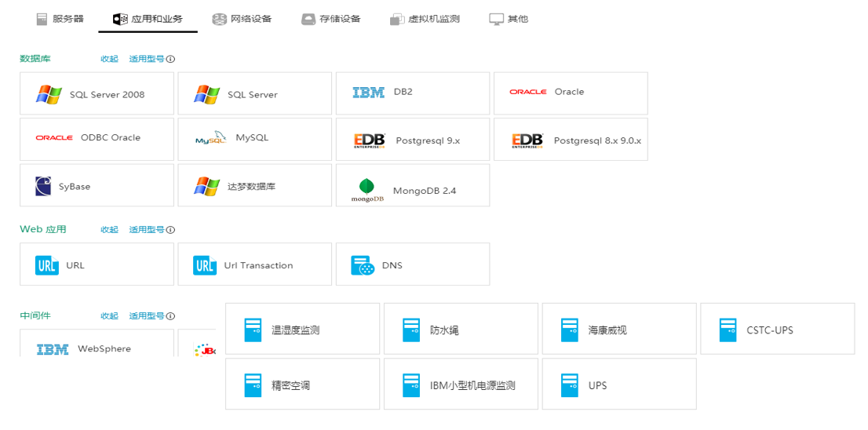Viewport: 868px width, 430px height.
Task: Open 适用型号 link for 数据库
Action: click(147, 59)
